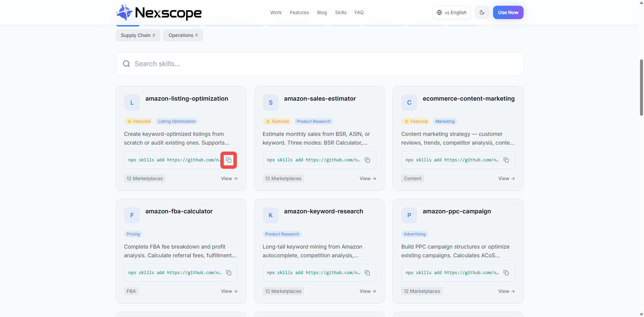This screenshot has height=317, width=644.
Task: Open the English language selector
Action: point(451,12)
